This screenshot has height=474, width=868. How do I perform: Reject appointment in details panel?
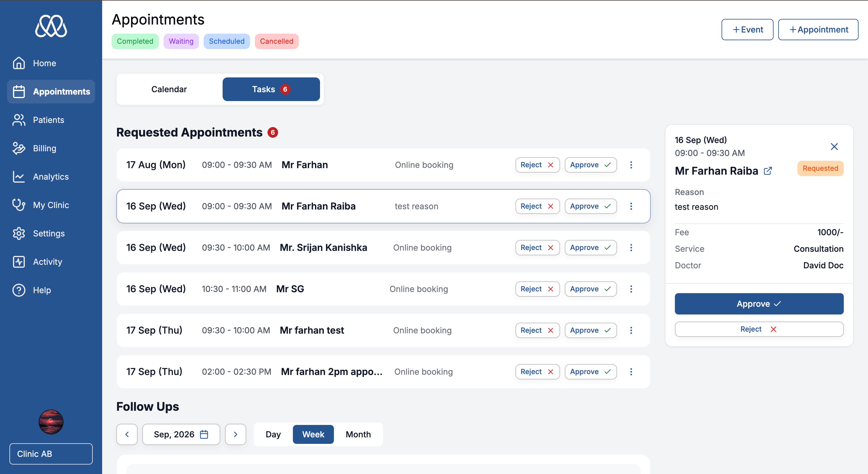759,329
